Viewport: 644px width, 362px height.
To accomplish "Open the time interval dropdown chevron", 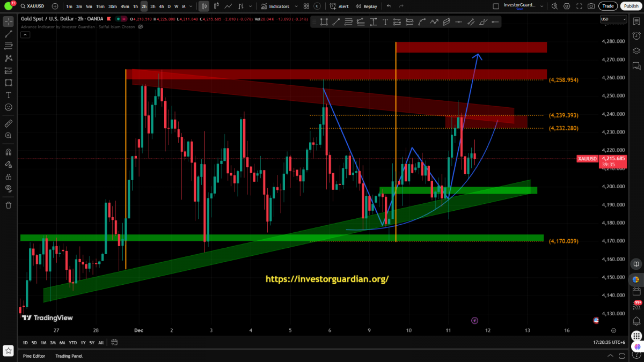I will click(192, 6).
